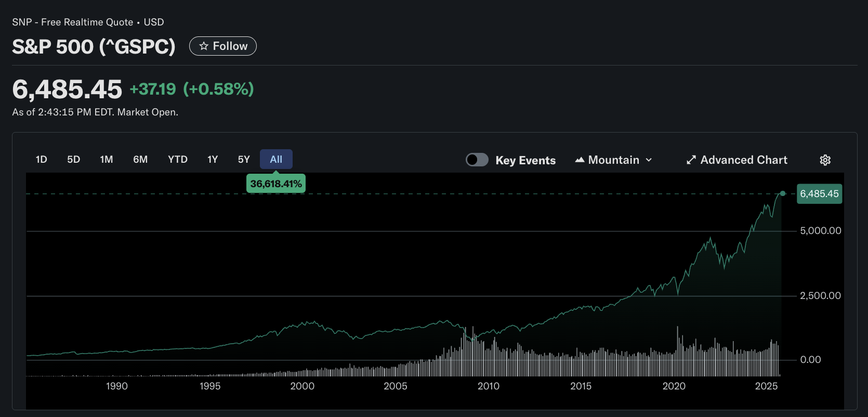Select the 6M range tab
The image size is (868, 417).
140,160
